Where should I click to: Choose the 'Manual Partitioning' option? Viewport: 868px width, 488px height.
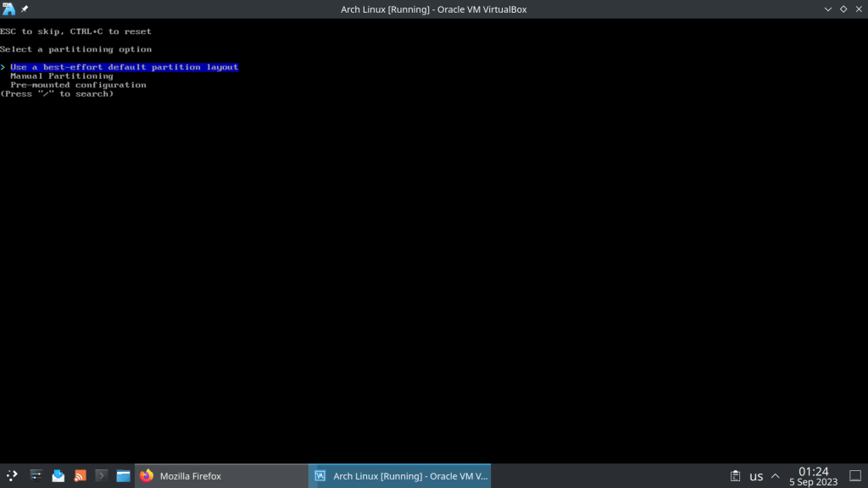tap(62, 76)
